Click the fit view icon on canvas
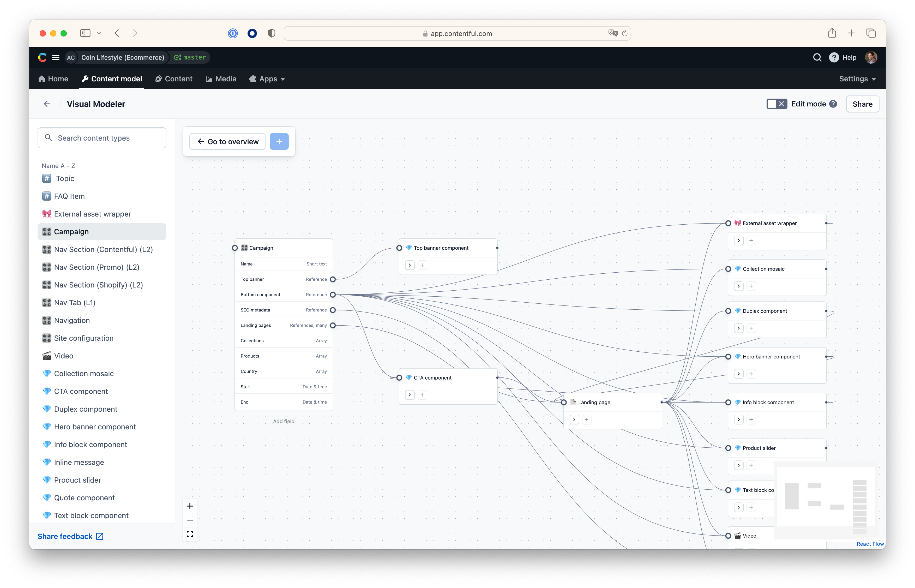The width and height of the screenshot is (915, 588). click(x=190, y=534)
